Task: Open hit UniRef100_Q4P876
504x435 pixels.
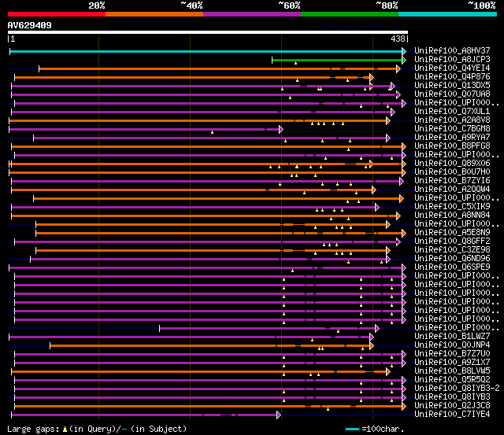Action: click(452, 76)
